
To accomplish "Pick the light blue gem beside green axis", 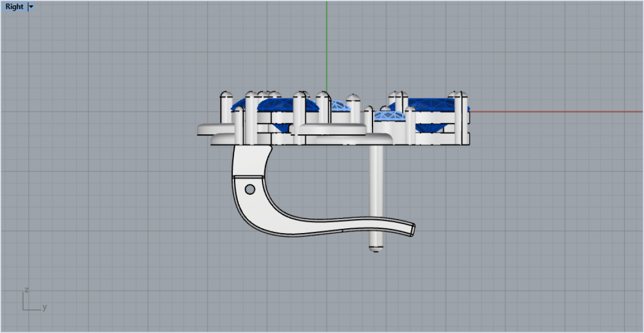I will point(338,105).
